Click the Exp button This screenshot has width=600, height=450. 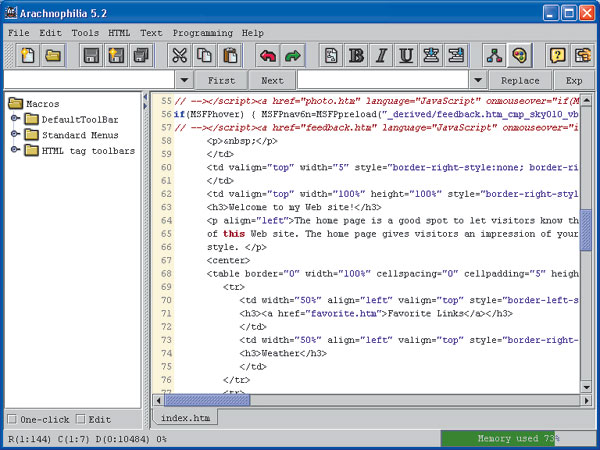pos(574,80)
